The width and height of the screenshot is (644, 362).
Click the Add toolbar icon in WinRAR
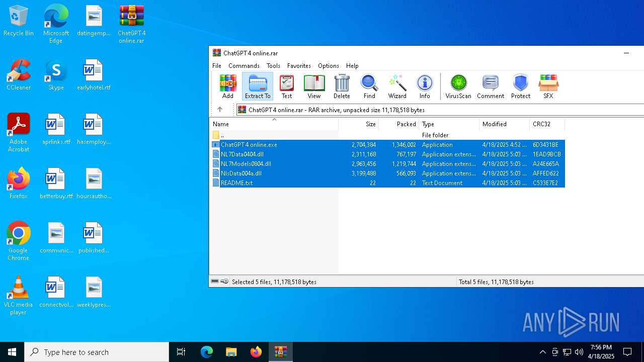tap(228, 86)
